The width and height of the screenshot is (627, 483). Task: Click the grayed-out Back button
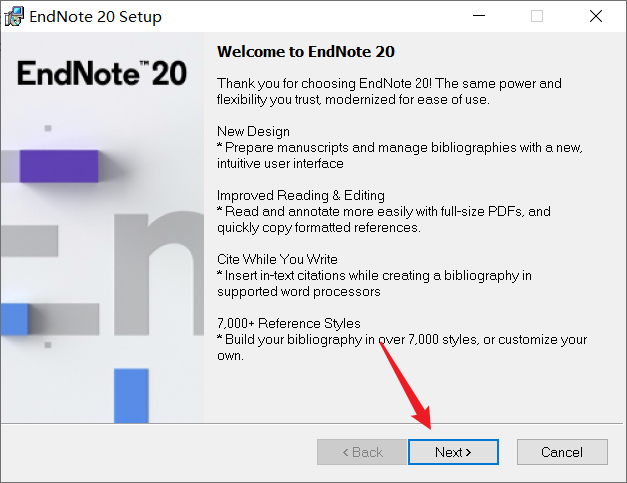coord(362,452)
